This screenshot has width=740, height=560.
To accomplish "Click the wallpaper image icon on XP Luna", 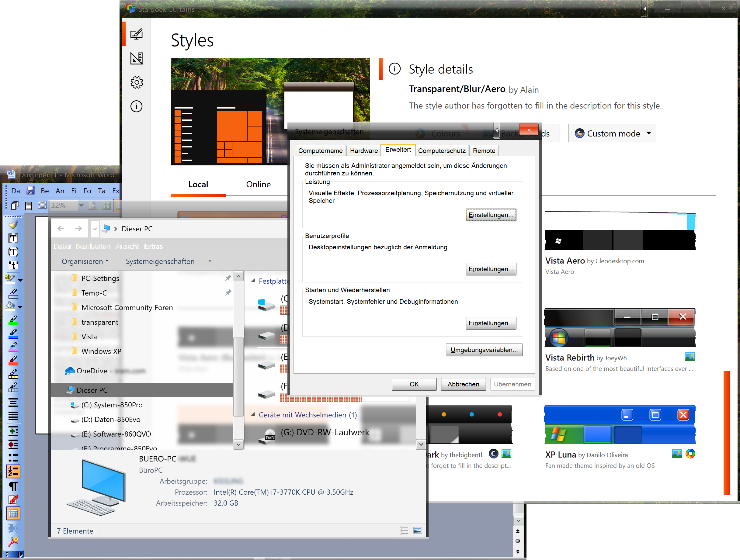I will (676, 454).
